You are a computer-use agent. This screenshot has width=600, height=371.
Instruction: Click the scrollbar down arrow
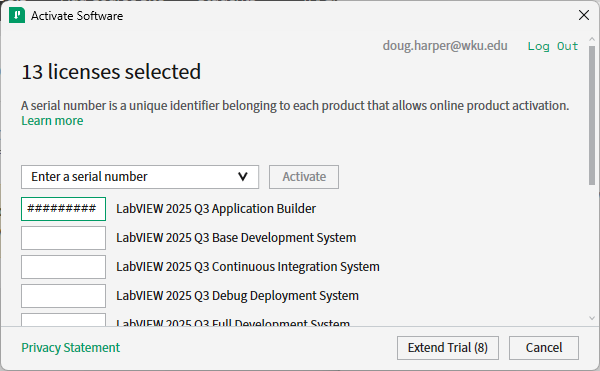pos(592,318)
